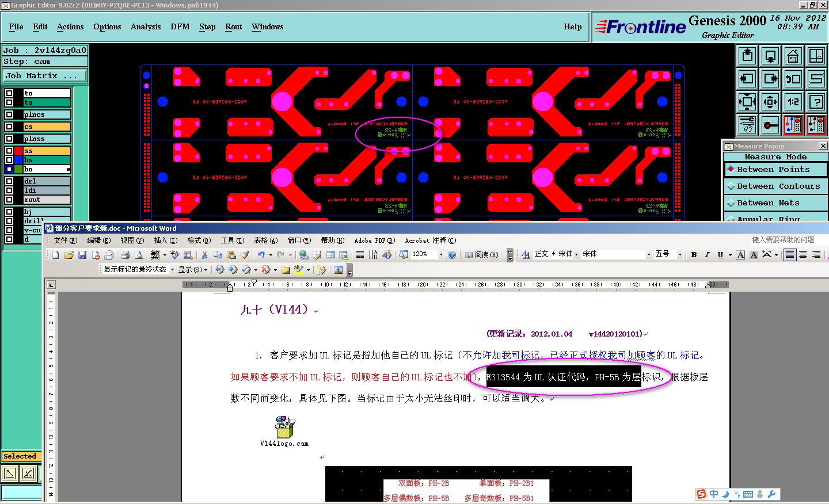
Task: Click the Pan Up icon in Genesis panel
Action: [x=747, y=56]
